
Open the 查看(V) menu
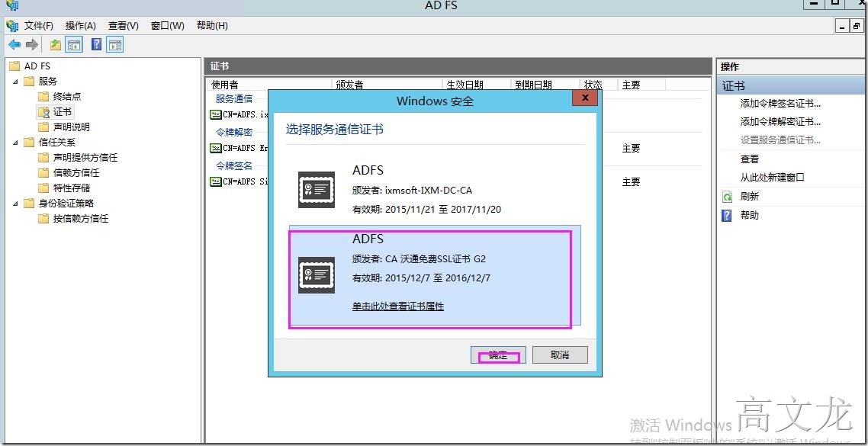point(124,25)
